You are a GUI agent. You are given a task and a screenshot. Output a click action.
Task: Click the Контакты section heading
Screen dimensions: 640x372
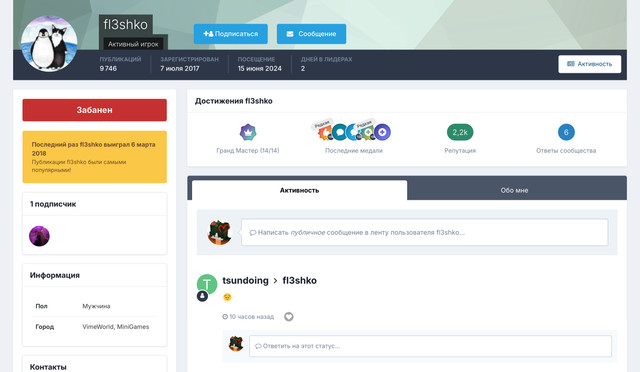point(48,367)
